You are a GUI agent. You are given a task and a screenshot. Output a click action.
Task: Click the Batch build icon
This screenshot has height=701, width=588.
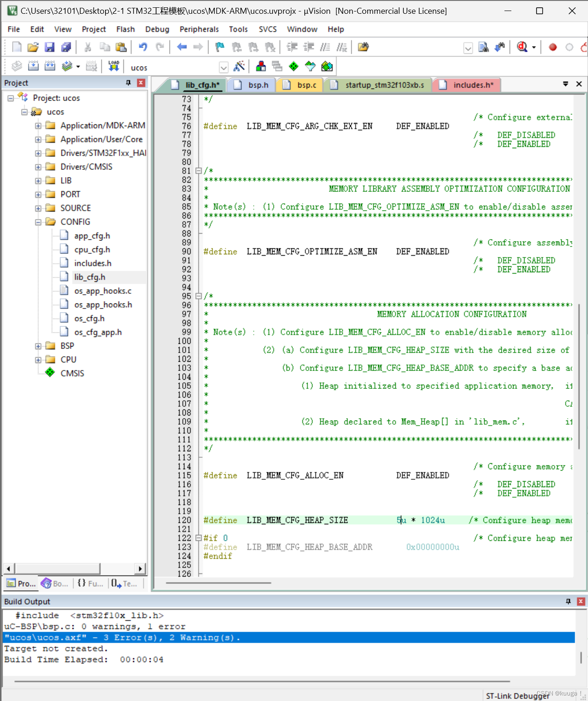pos(67,66)
